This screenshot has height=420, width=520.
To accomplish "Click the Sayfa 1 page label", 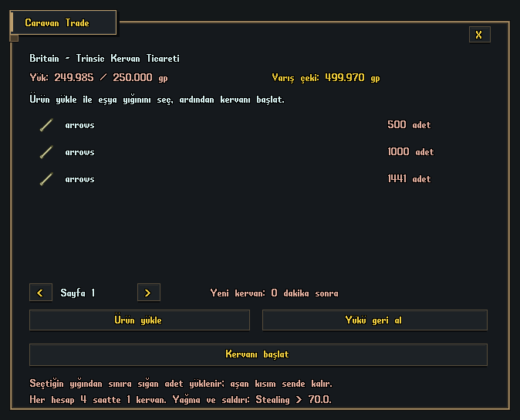I will click(78, 293).
